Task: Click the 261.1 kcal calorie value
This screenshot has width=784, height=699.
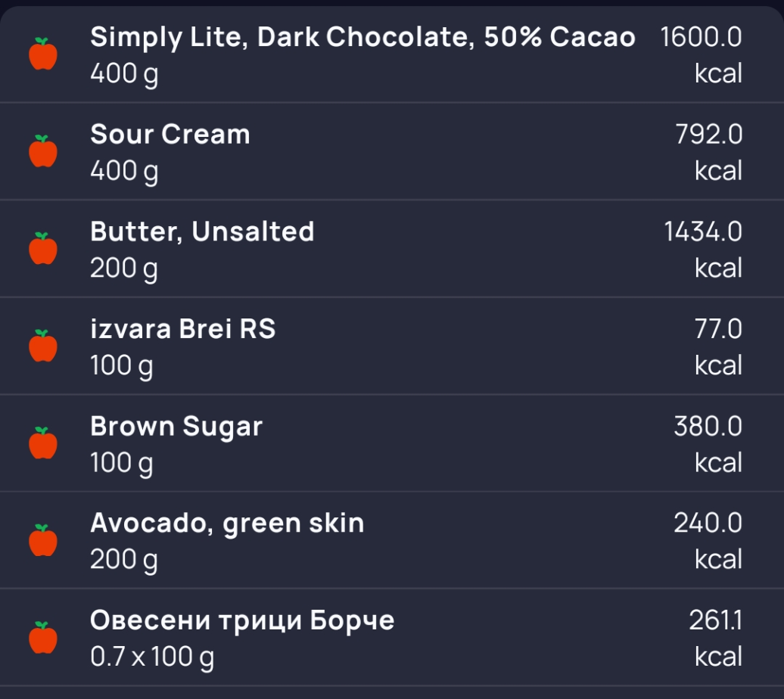Action: [x=715, y=638]
